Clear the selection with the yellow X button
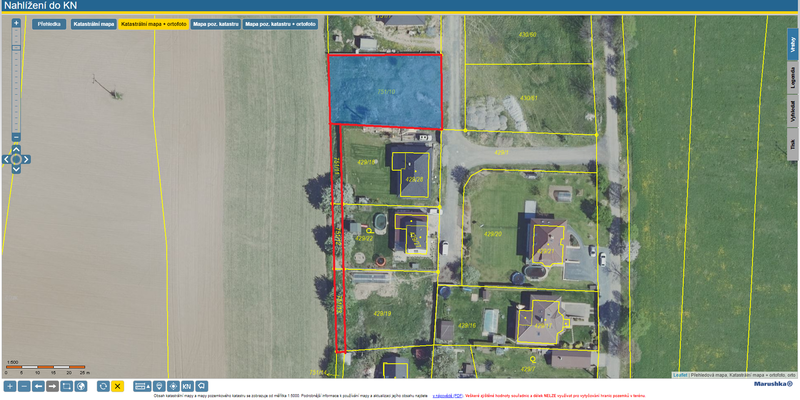 (x=117, y=386)
